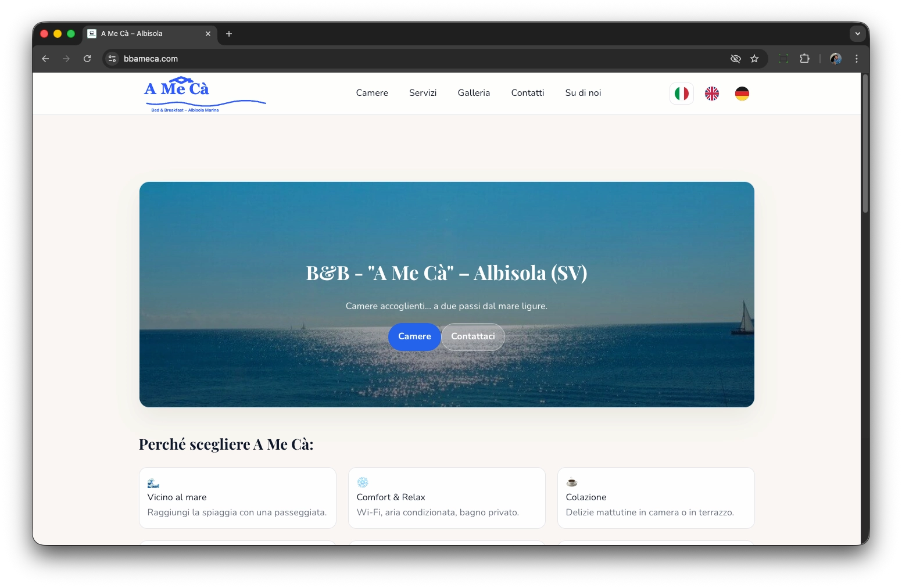Go to the Galleria page
This screenshot has width=902, height=588.
point(474,93)
